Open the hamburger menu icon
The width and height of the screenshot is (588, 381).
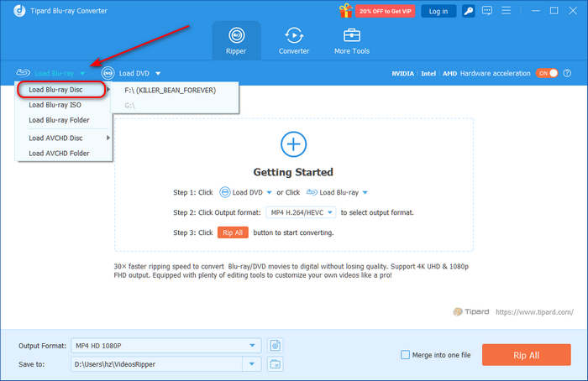507,10
